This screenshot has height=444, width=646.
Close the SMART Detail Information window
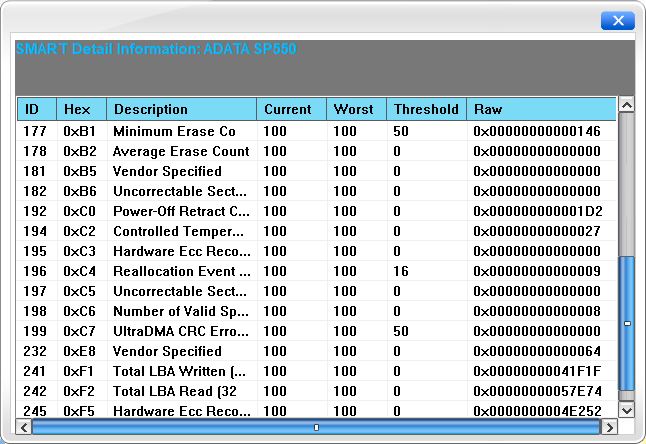(x=618, y=21)
